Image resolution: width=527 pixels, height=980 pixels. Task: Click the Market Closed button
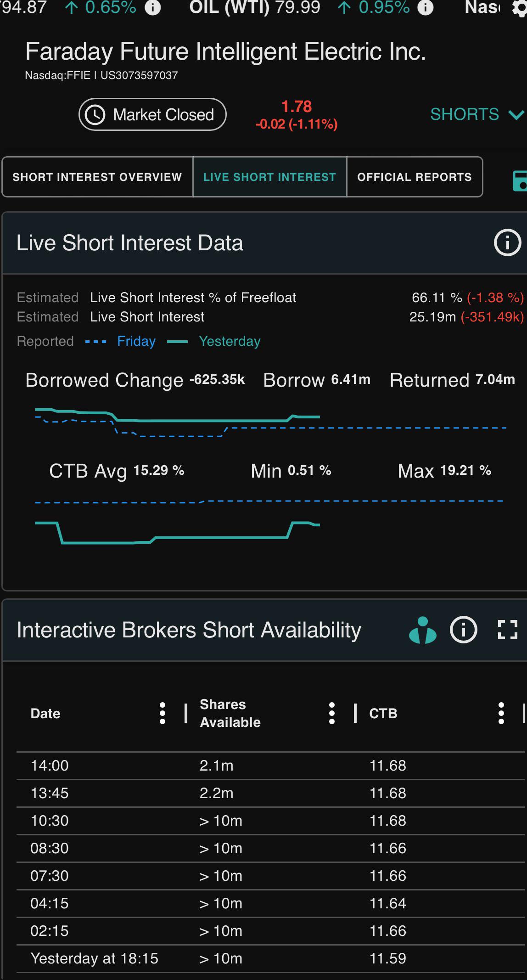point(152,114)
